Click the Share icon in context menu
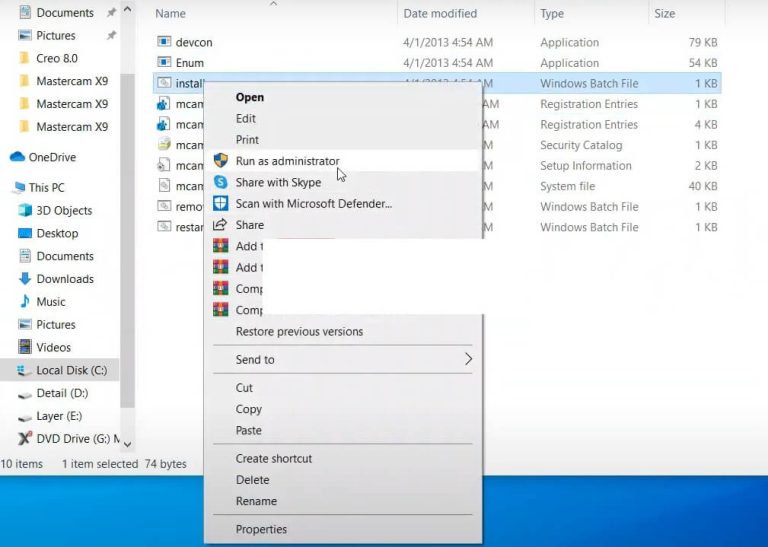 click(221, 225)
